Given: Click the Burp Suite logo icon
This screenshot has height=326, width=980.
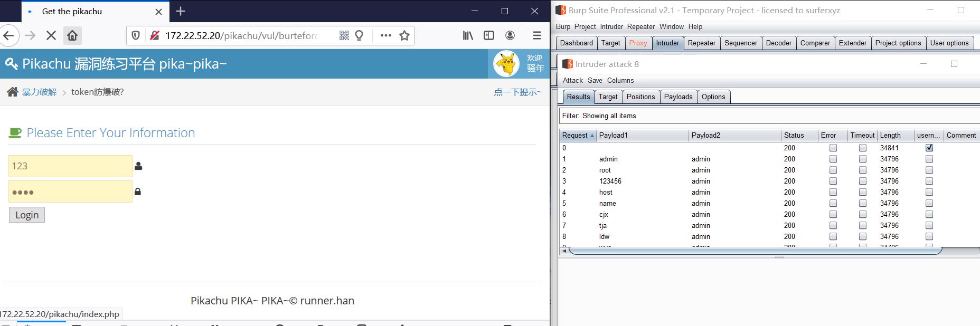Looking at the screenshot, I should 560,10.
